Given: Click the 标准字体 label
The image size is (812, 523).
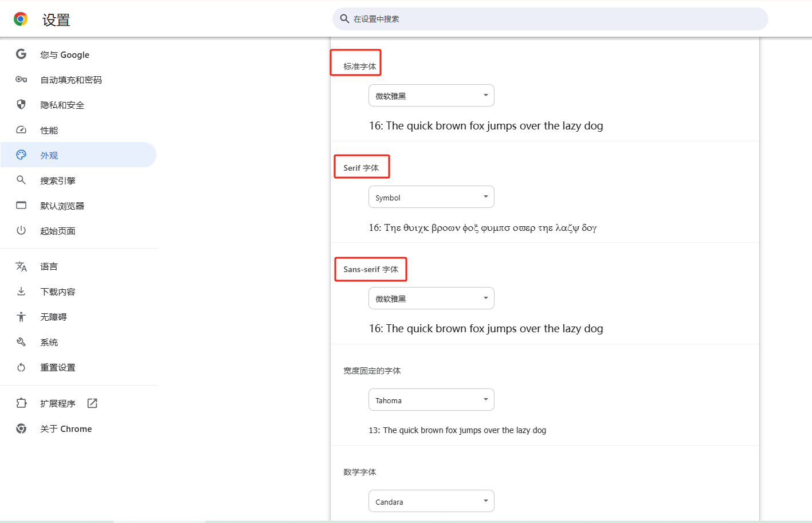Looking at the screenshot, I should click(360, 66).
